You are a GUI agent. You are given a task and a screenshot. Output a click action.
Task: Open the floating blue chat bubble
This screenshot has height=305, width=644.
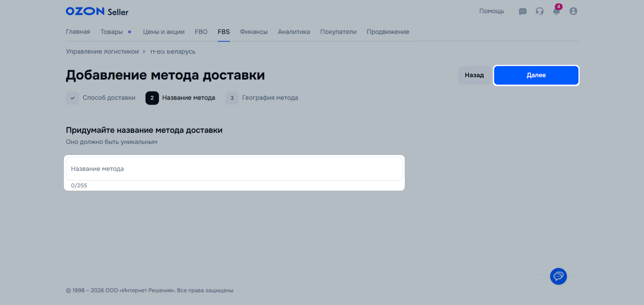(558, 276)
